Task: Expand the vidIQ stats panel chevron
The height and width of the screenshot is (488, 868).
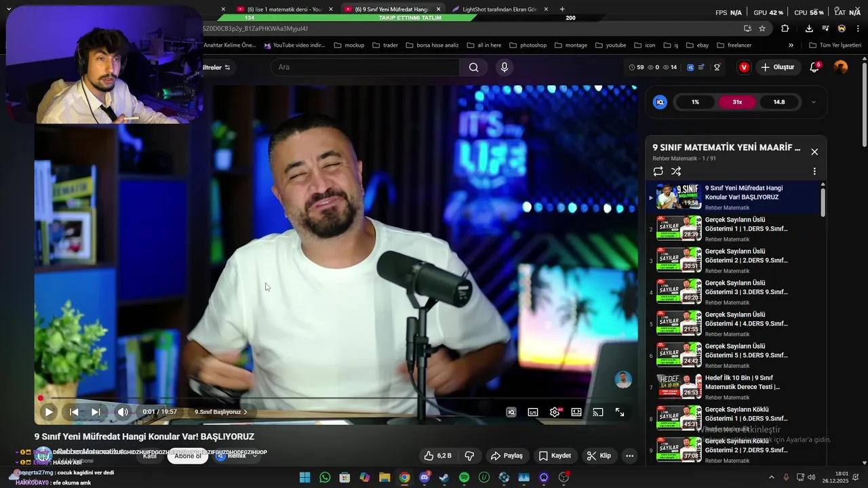Action: pos(814,102)
